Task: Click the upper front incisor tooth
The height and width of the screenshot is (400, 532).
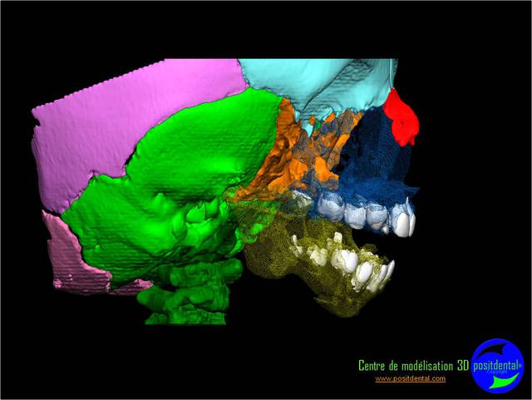Action: tap(405, 224)
